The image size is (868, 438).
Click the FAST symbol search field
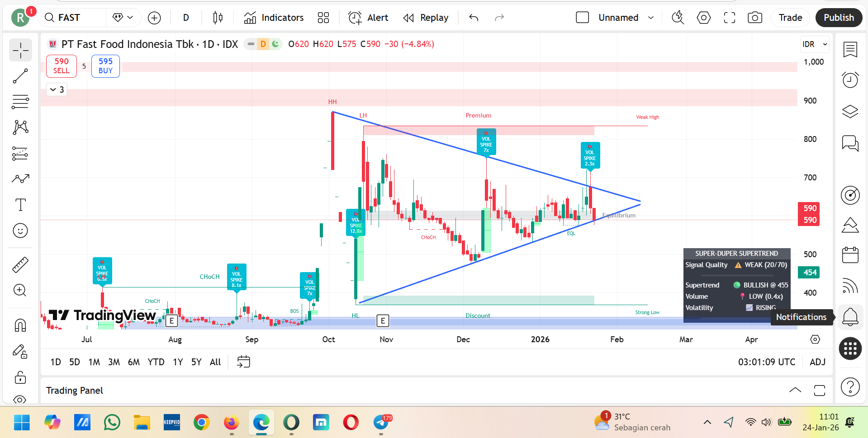click(x=73, y=18)
